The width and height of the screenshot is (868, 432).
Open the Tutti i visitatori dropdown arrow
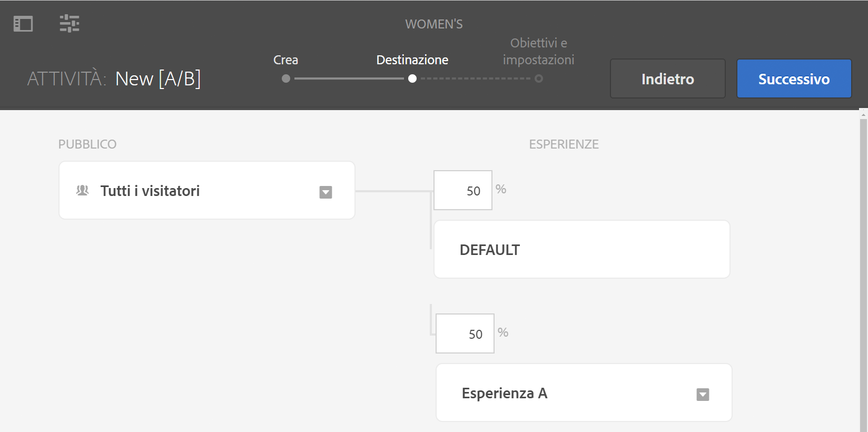(325, 192)
